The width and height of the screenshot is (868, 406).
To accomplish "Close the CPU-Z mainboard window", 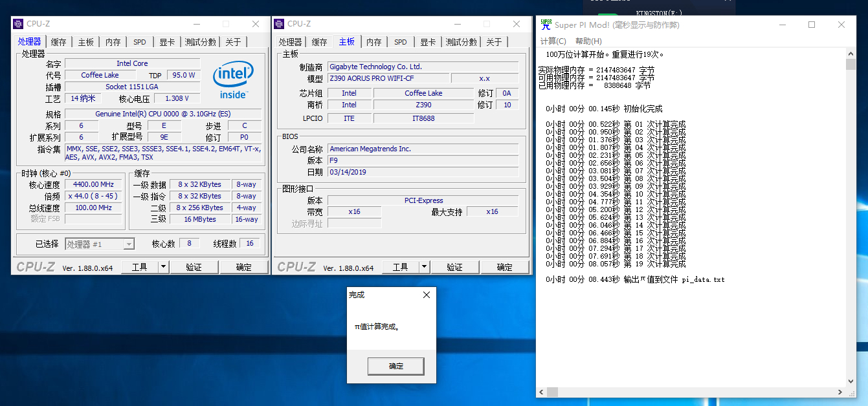I will [x=517, y=24].
